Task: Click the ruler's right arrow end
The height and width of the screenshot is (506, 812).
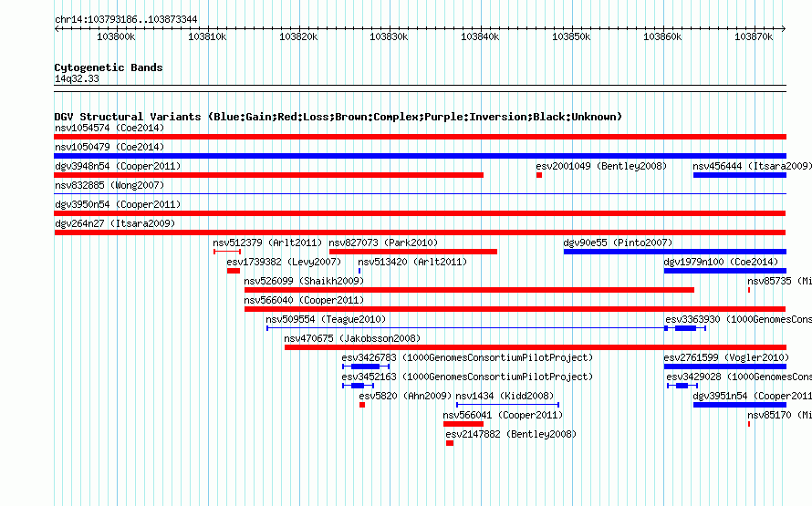Action: 784,28
